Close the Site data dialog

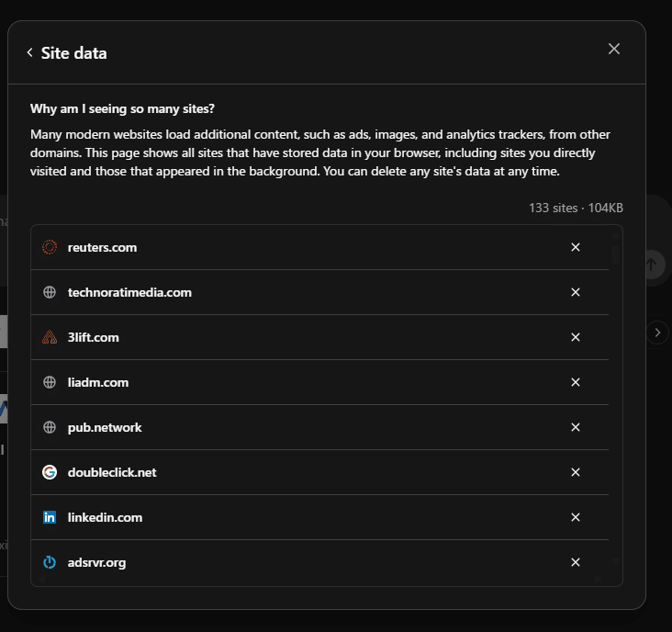(614, 49)
